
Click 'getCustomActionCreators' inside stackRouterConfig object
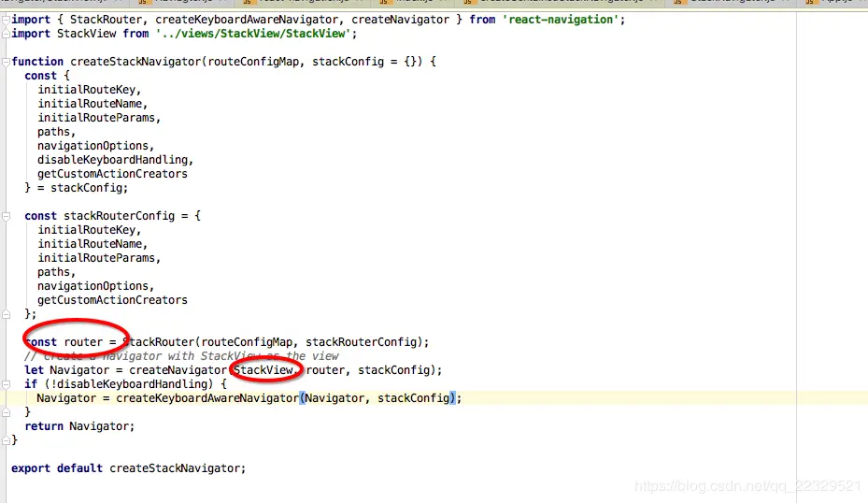coord(112,300)
